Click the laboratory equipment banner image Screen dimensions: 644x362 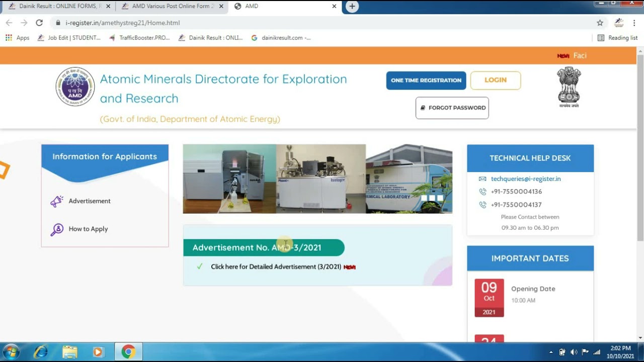317,179
